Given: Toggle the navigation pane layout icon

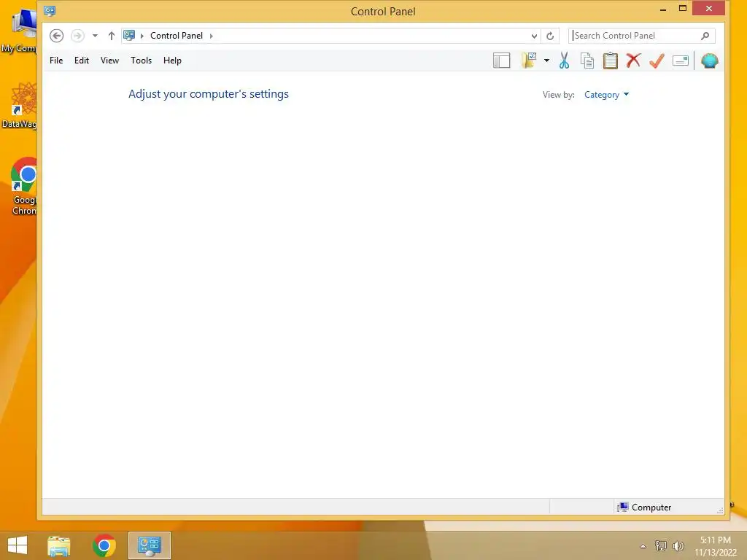Looking at the screenshot, I should [502, 61].
